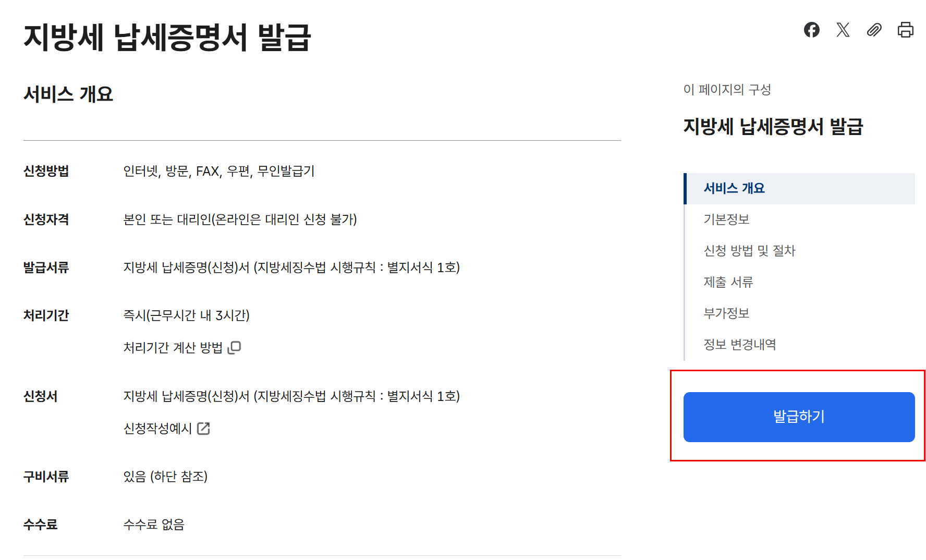The width and height of the screenshot is (926, 560).
Task: Click the 지방세 납세증명서 발급 page title
Action: (x=167, y=38)
